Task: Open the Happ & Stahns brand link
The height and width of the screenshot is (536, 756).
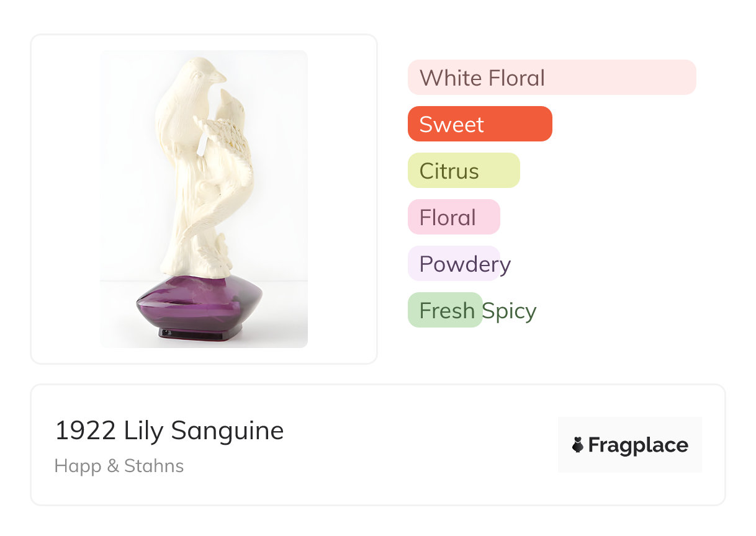Action: [x=119, y=466]
